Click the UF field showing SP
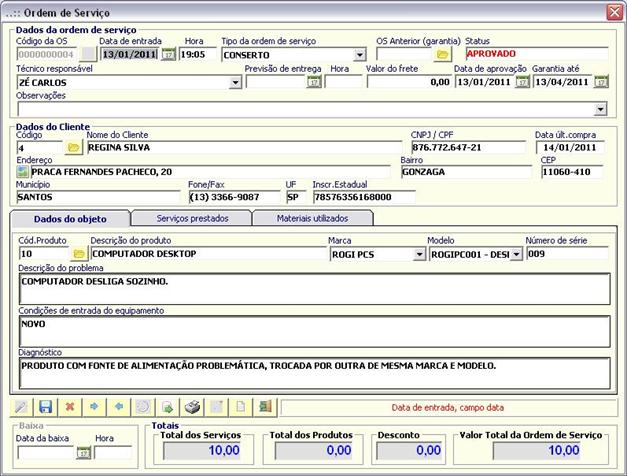Screen dimensions: 627x476 pos(296,197)
